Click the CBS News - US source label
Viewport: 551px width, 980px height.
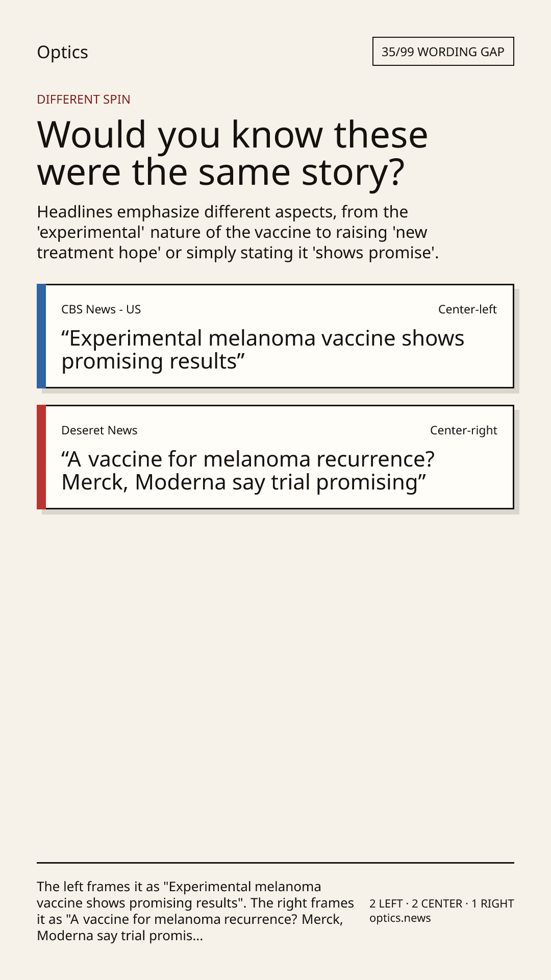click(x=101, y=309)
